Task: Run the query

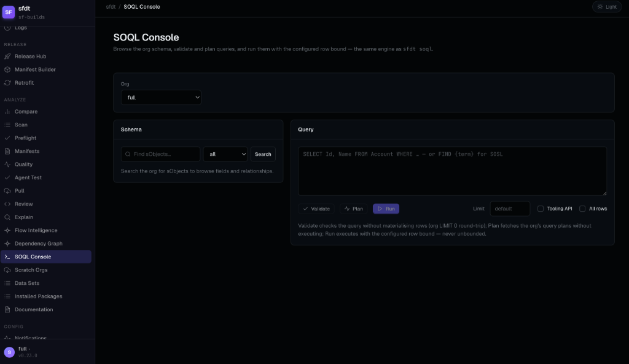Action: click(386, 209)
